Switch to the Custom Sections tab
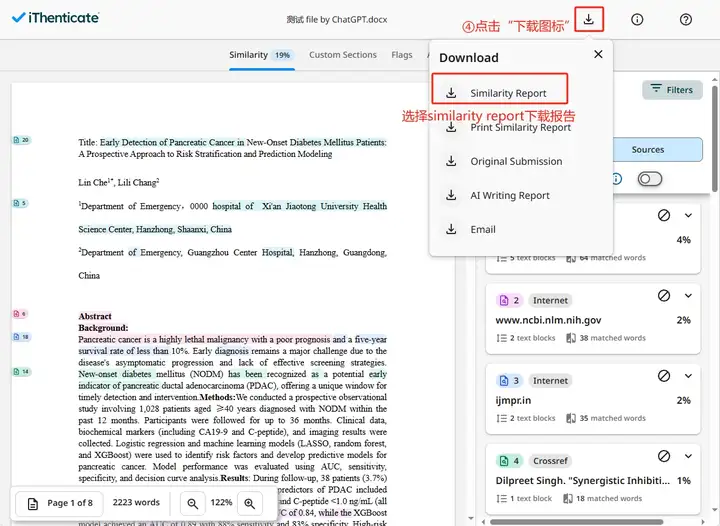Viewport: 720px width, 526px height. pyautogui.click(x=343, y=55)
